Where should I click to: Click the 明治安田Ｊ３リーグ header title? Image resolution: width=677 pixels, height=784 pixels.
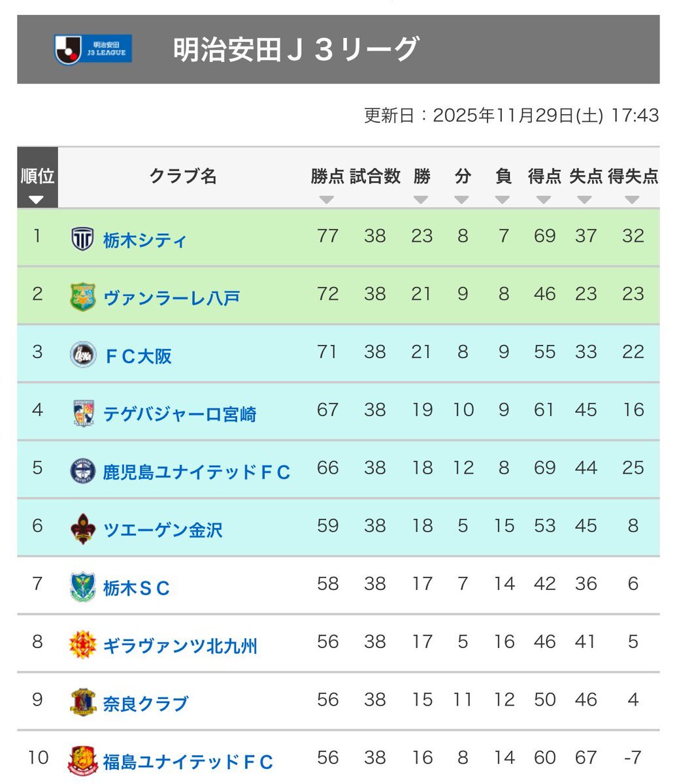(295, 50)
